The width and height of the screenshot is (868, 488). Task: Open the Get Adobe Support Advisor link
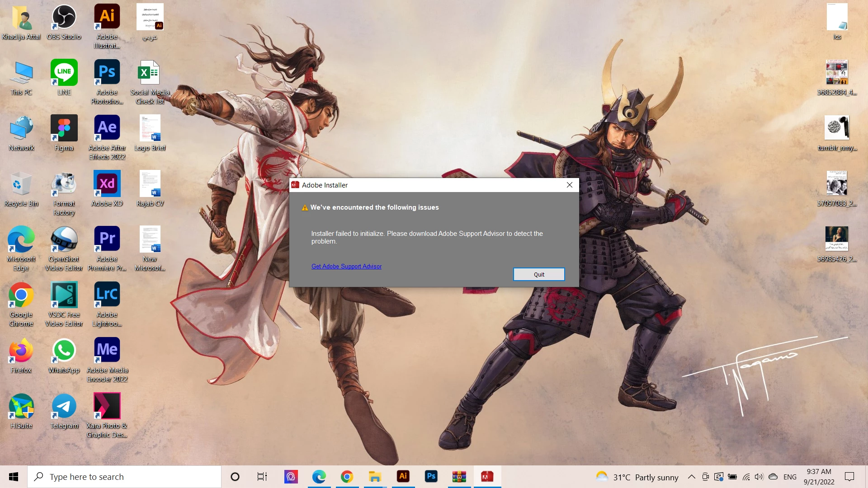coord(346,267)
